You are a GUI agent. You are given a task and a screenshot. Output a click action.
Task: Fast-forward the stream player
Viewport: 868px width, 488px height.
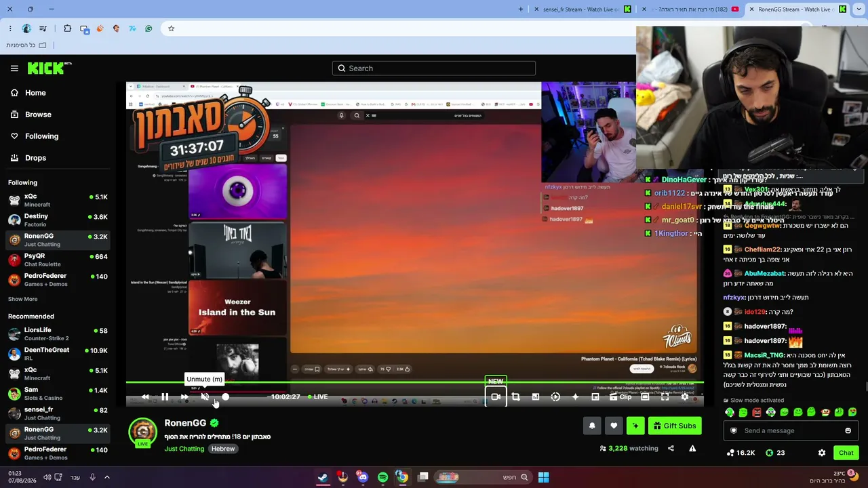pos(184,397)
